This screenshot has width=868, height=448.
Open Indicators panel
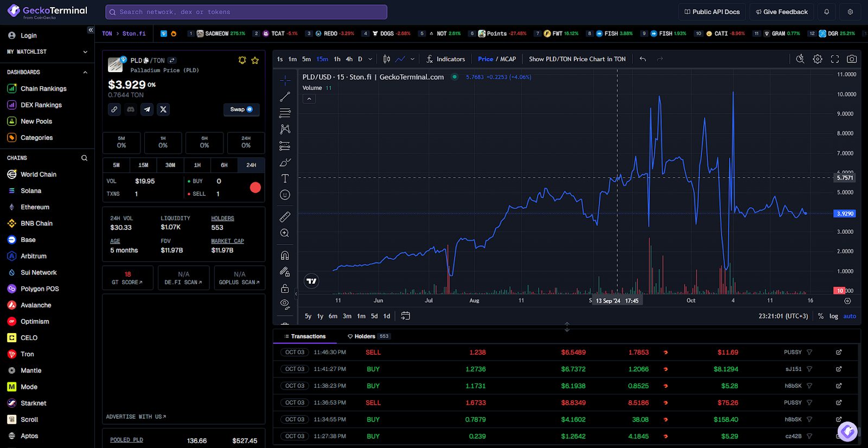[445, 59]
